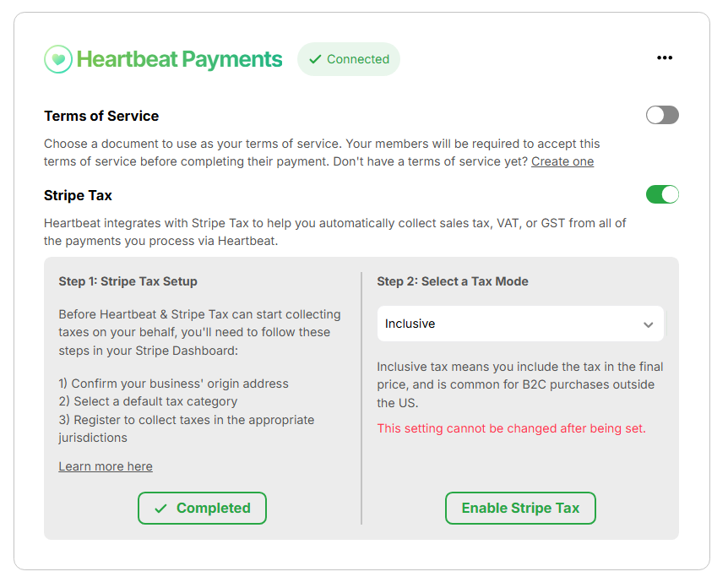
Task: Turn off the Stripe Tax toggle
Action: [x=662, y=194]
